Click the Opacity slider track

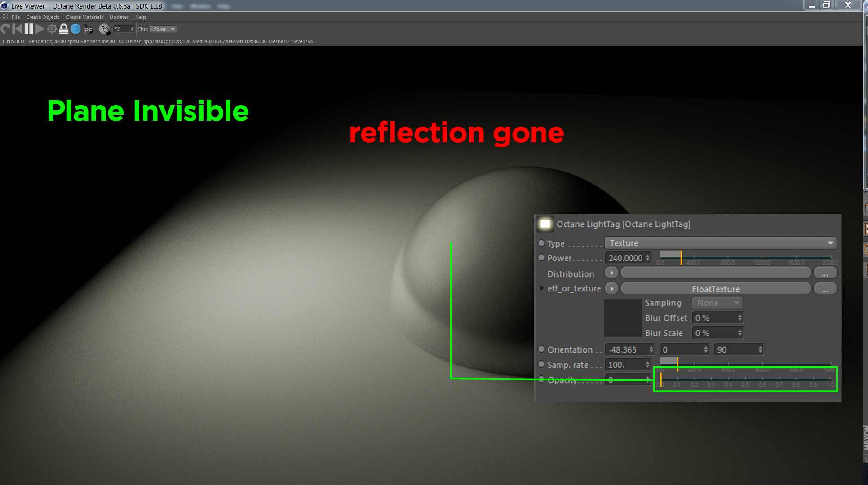coord(746,379)
